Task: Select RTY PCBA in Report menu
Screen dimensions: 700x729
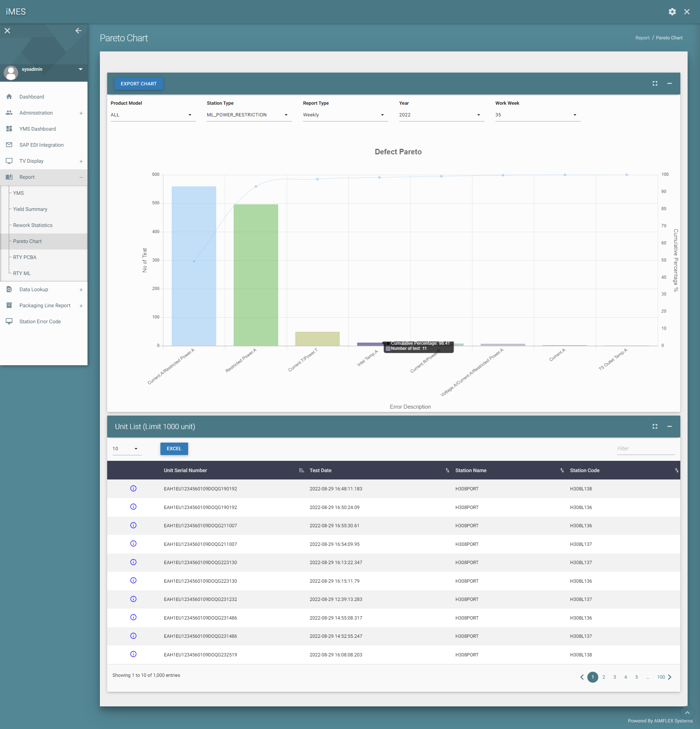Action: (25, 257)
